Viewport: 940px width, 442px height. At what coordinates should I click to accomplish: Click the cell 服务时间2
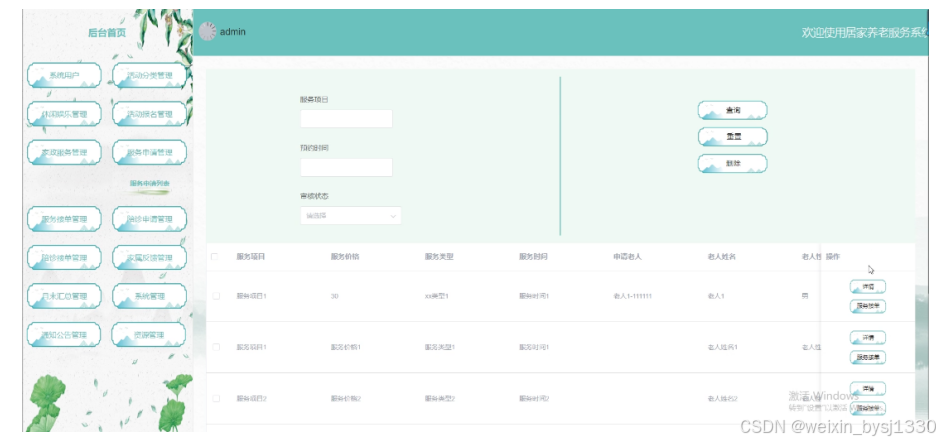tap(534, 398)
